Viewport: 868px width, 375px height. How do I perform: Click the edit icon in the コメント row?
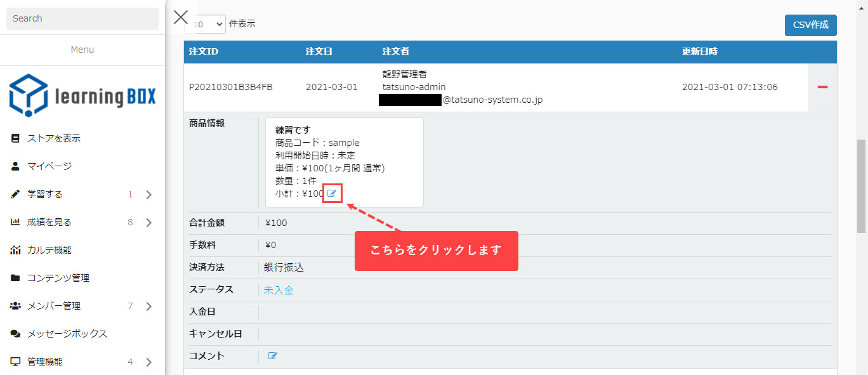273,356
